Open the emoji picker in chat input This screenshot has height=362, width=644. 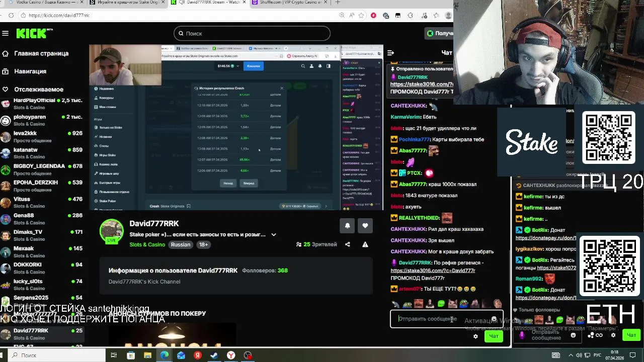pyautogui.click(x=494, y=319)
